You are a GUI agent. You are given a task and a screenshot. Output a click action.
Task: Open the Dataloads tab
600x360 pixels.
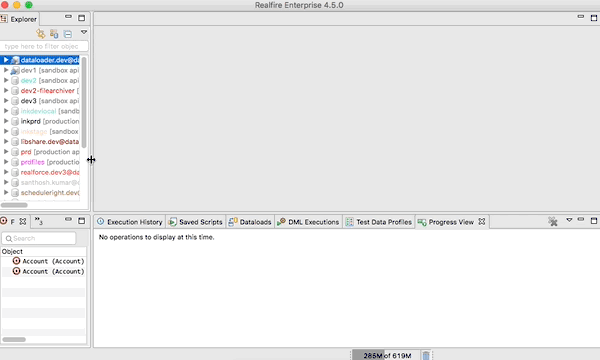[250, 222]
